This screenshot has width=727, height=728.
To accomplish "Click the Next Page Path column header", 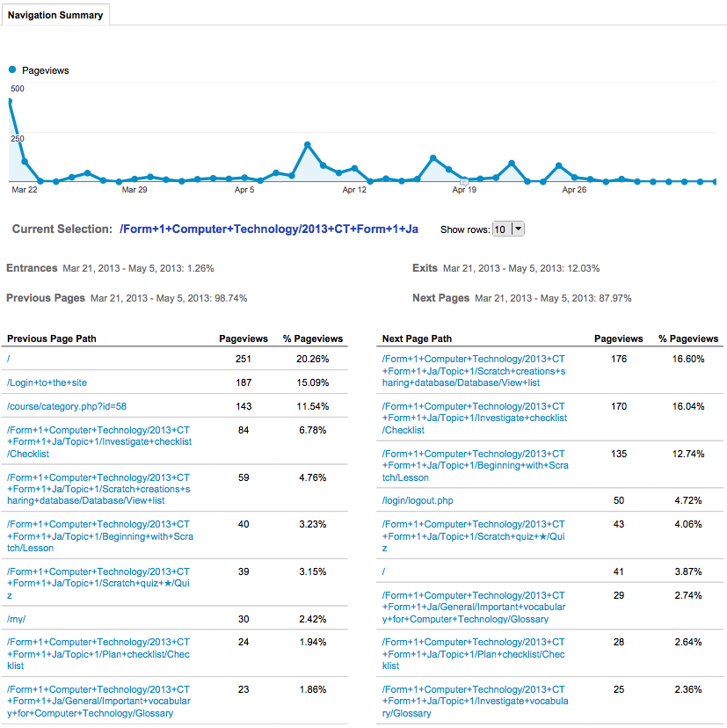I will point(417,339).
